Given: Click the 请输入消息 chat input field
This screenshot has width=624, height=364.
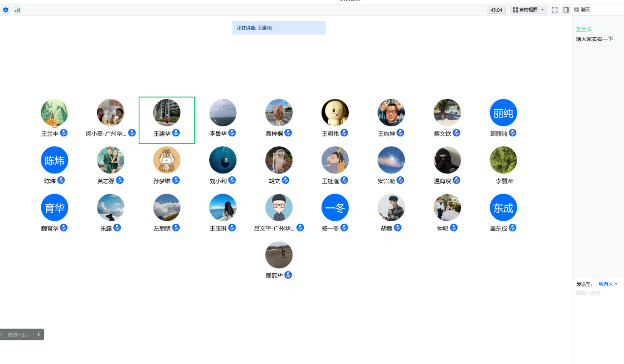Looking at the screenshot, I should tap(596, 294).
